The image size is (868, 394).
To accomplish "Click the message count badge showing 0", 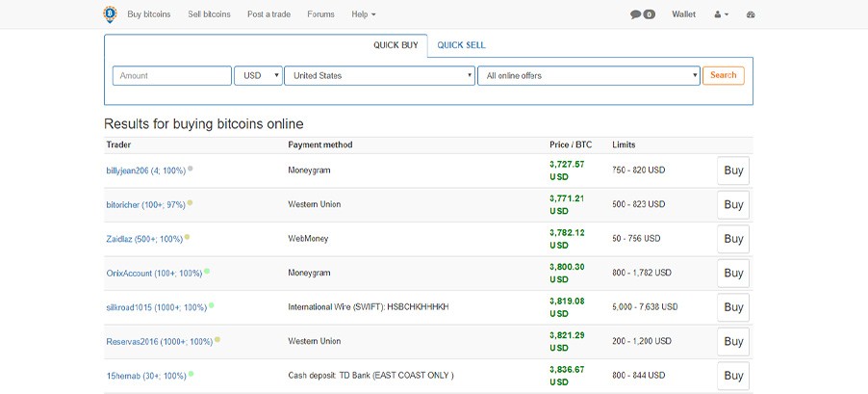I will [x=650, y=15].
